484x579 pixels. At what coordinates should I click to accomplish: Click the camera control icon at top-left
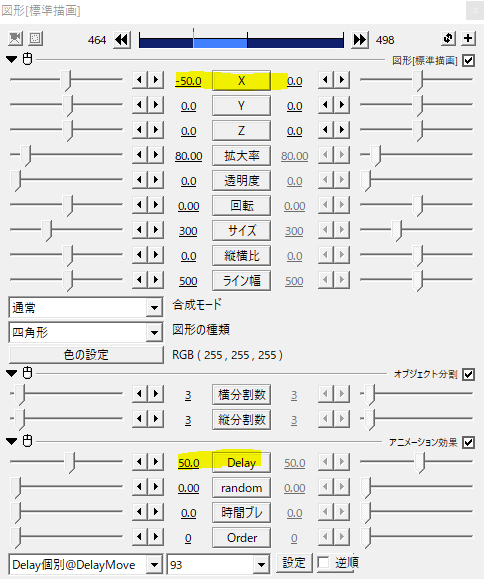pyautogui.click(x=15, y=38)
